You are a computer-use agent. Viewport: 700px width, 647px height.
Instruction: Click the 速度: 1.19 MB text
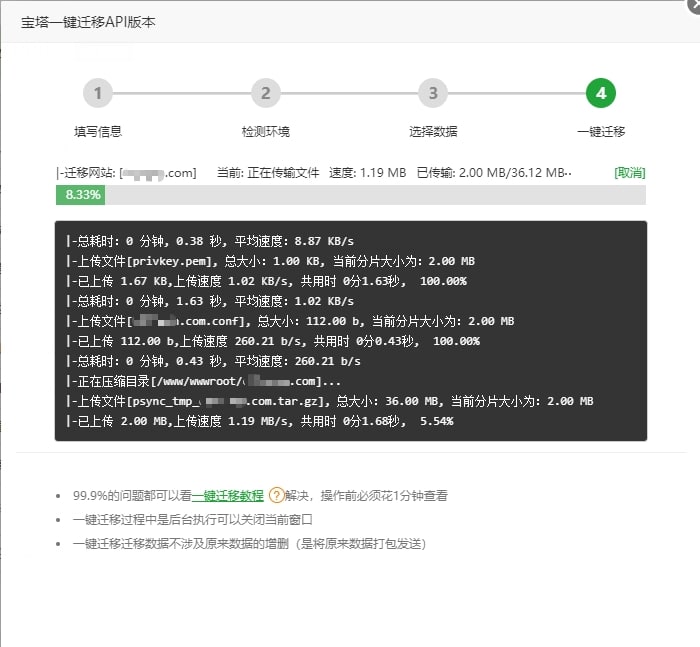click(367, 172)
